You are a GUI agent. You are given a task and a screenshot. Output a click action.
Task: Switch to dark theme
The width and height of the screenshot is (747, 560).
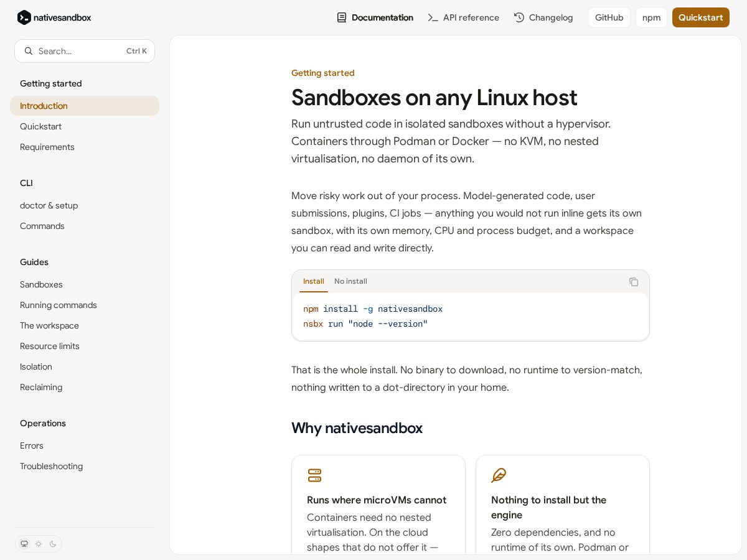(x=53, y=544)
